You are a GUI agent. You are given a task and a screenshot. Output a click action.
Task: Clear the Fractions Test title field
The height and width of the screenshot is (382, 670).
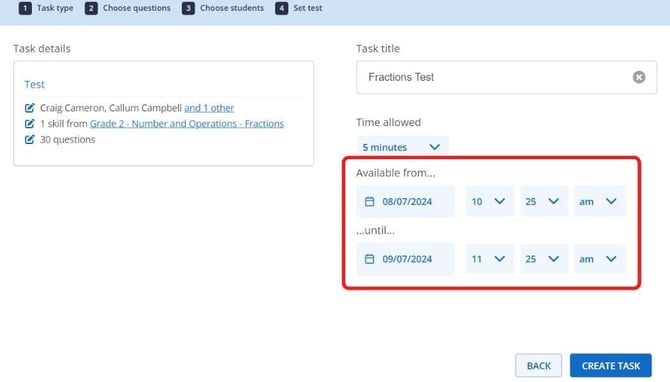point(639,77)
